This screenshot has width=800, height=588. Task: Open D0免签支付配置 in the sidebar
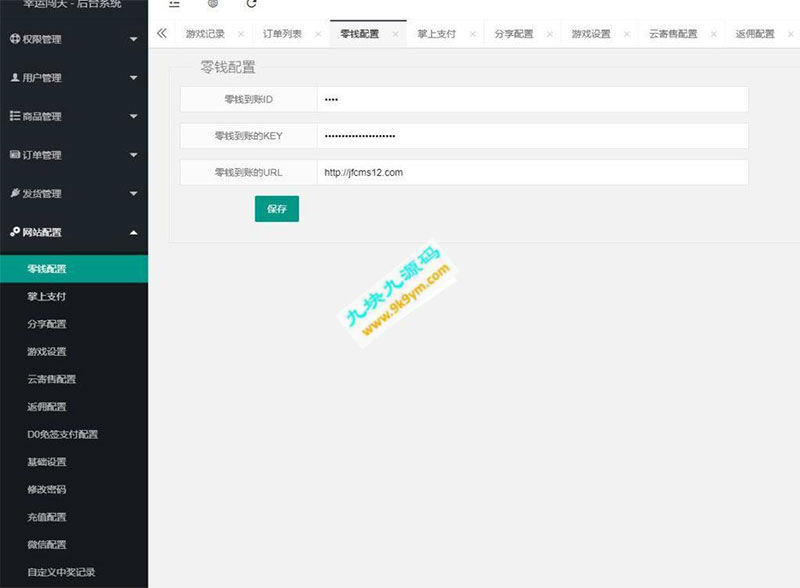coord(74,434)
